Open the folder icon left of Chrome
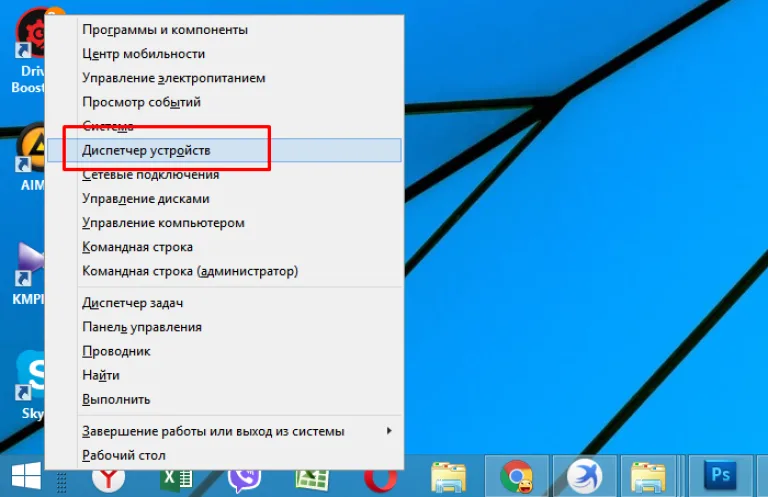768x497 pixels. [x=448, y=477]
